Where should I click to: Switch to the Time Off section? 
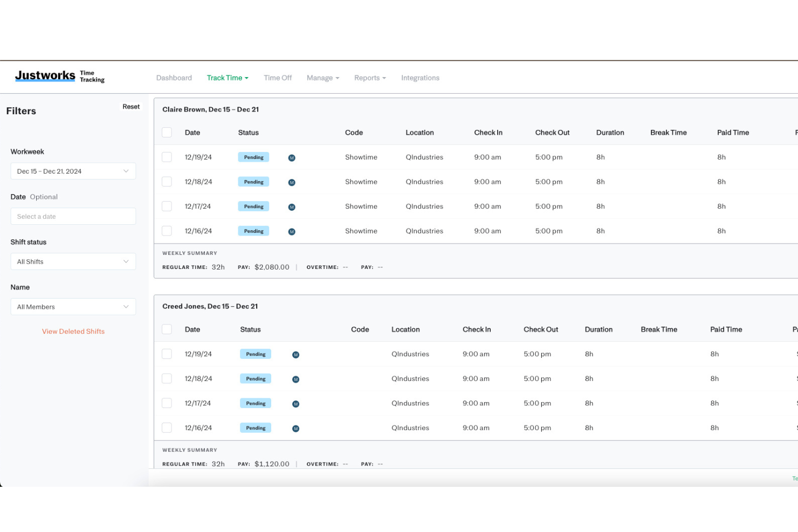(x=278, y=78)
